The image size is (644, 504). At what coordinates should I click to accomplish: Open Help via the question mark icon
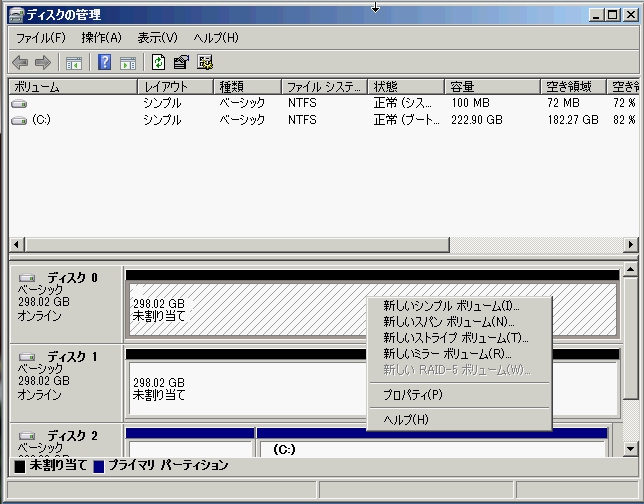(x=104, y=62)
